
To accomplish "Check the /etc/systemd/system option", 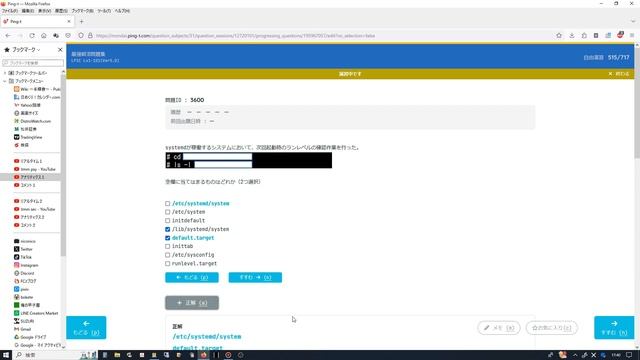I will click(x=167, y=203).
